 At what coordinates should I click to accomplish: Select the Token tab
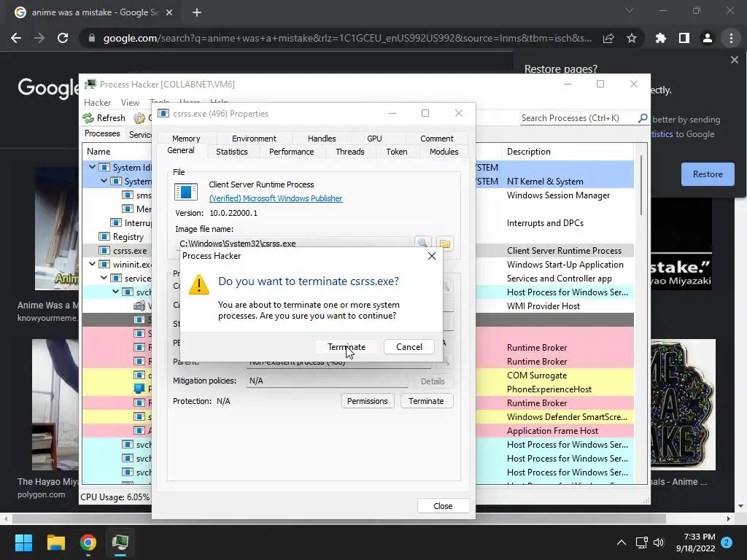click(x=396, y=152)
